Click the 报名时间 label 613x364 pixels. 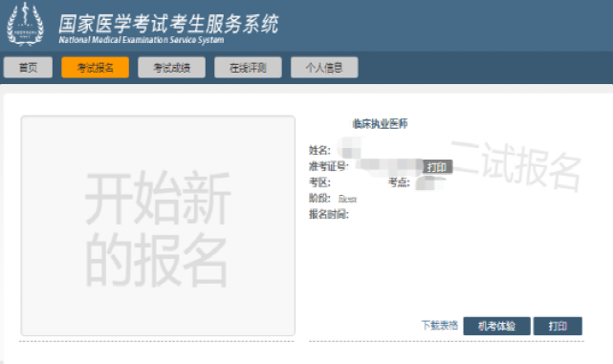tap(328, 214)
